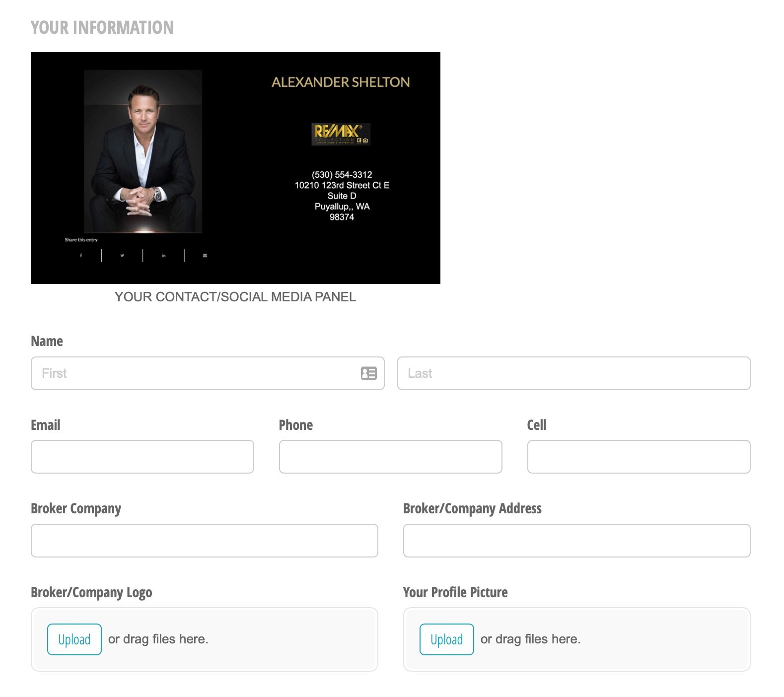Select the Broker/Company Address text field

point(576,541)
